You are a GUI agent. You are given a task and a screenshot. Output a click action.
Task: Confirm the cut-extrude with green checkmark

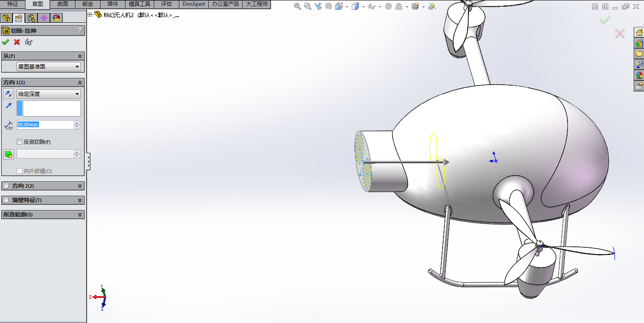[5, 42]
